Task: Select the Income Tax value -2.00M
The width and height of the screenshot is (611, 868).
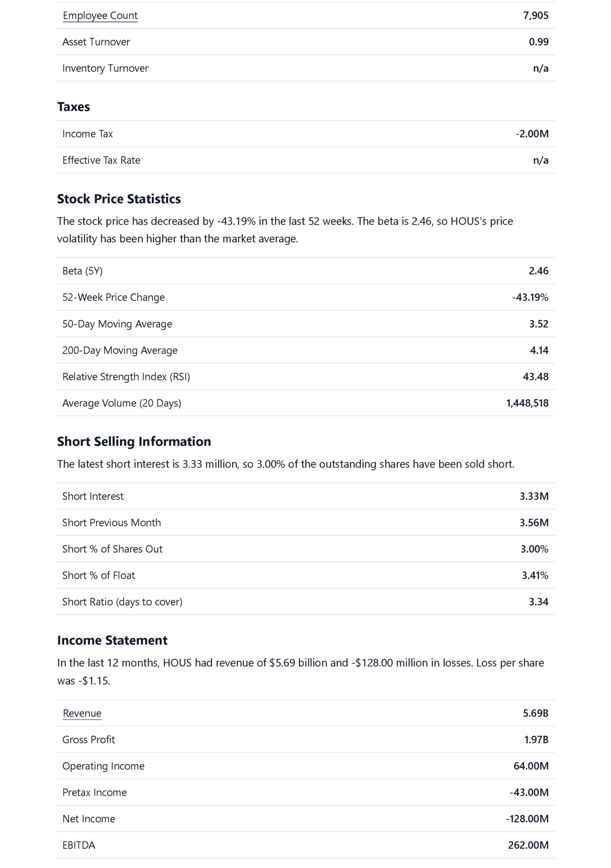Action: pyautogui.click(x=532, y=134)
